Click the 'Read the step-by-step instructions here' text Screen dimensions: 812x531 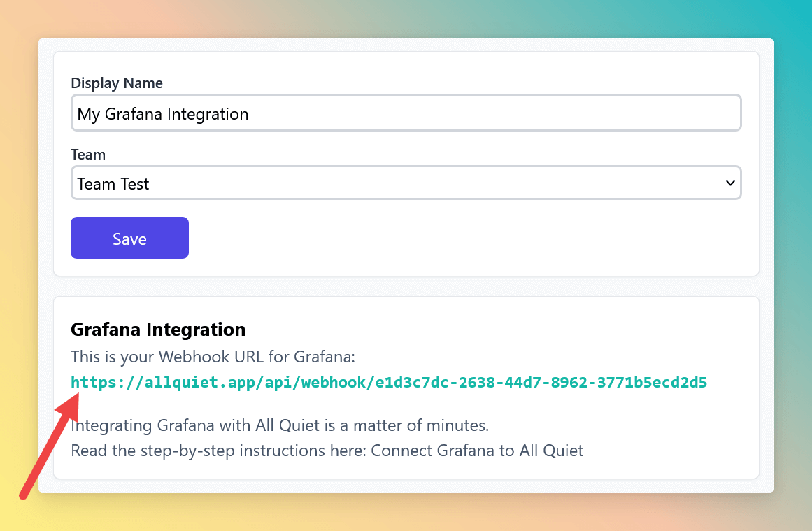coord(218,451)
